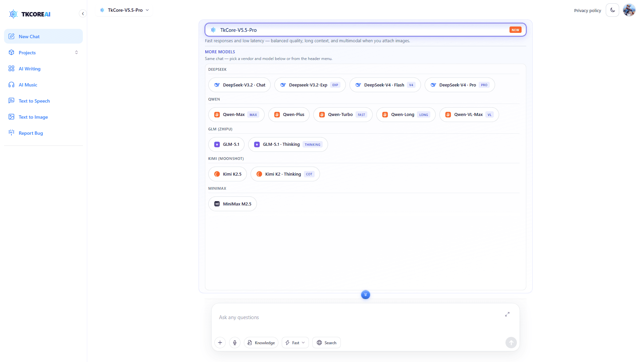This screenshot has width=644, height=362.
Task: Choose the DeepSeek-V3.2 · Chat model
Action: click(239, 85)
